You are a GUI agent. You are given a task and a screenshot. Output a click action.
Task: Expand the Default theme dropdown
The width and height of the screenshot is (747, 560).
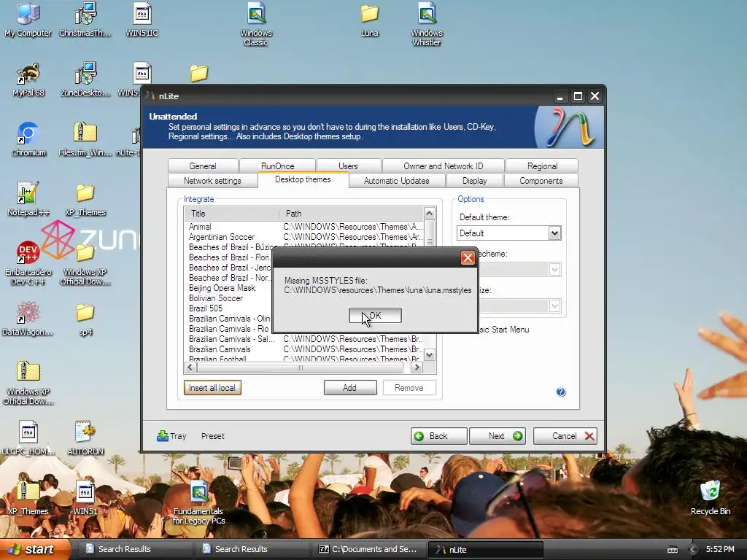pyautogui.click(x=554, y=233)
